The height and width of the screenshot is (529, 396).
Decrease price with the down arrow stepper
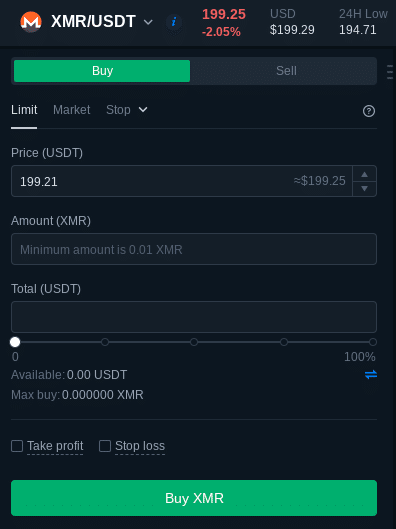[364, 189]
